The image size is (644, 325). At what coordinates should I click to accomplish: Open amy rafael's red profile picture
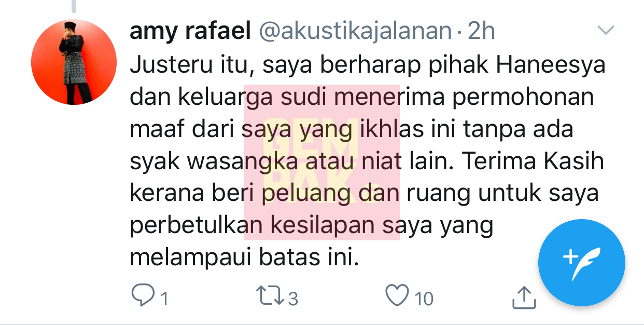[74, 62]
